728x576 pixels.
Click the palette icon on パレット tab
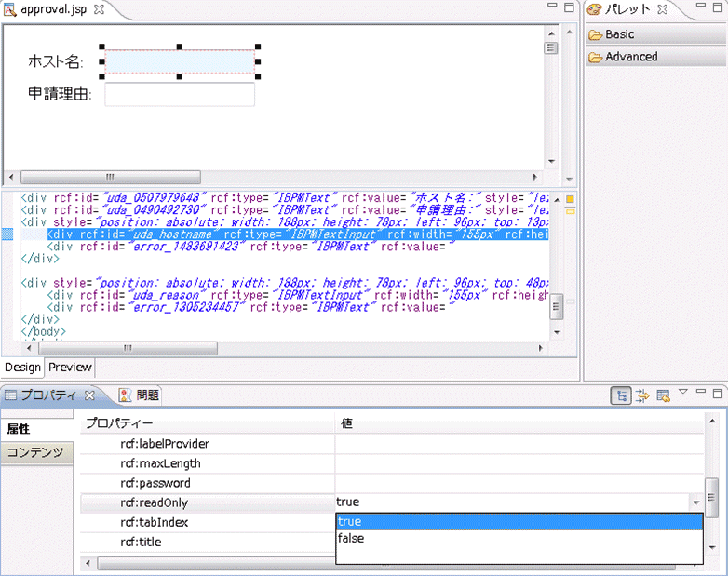[594, 9]
